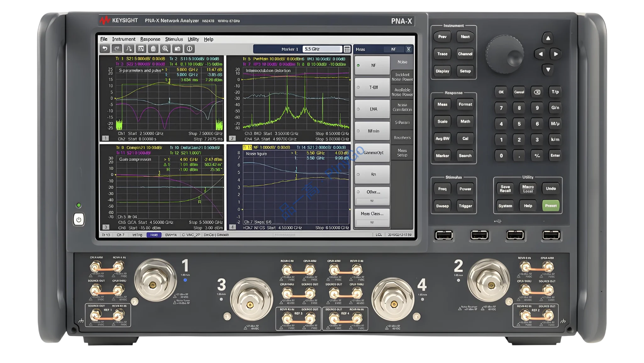Image resolution: width=644 pixels, height=363 pixels.
Task: Open the Meas Class... softkey
Action: (372, 218)
